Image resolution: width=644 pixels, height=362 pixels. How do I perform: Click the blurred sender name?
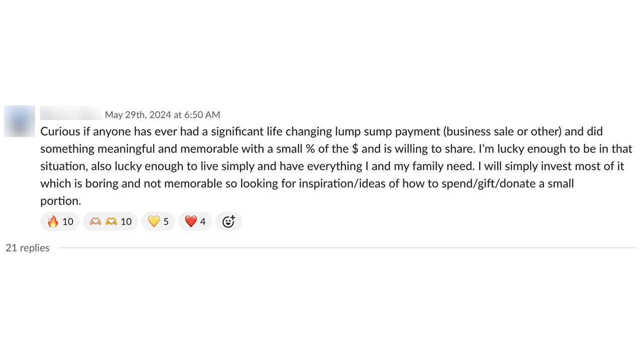coord(71,114)
